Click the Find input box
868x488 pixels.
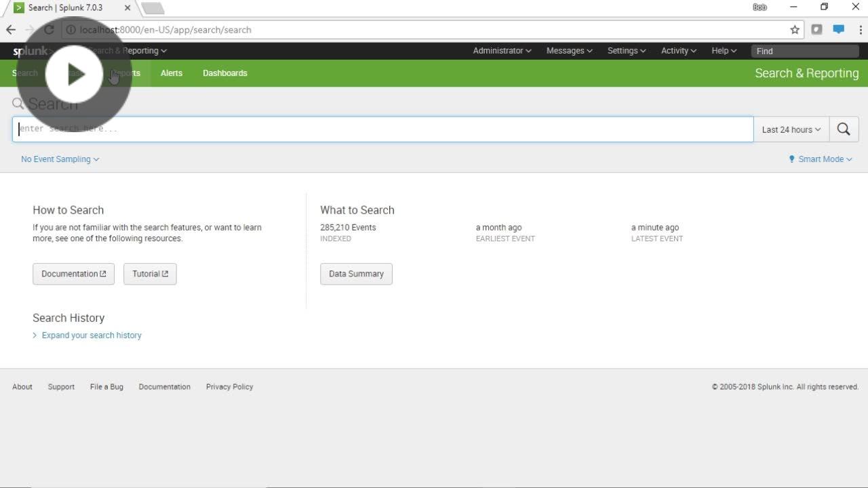804,51
